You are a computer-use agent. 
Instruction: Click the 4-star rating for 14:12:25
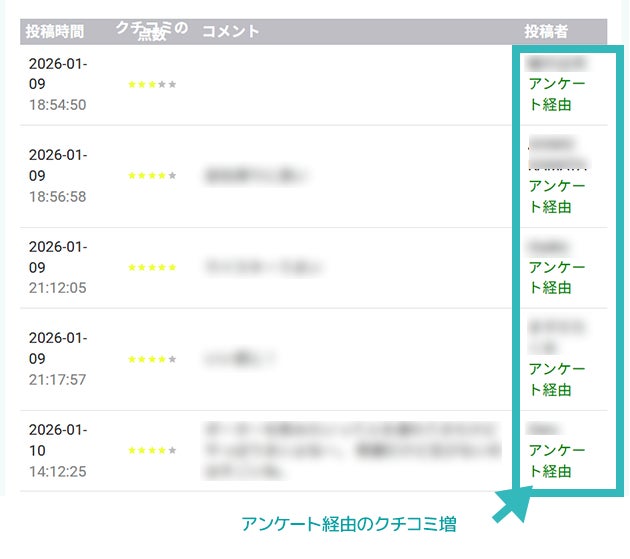[152, 451]
